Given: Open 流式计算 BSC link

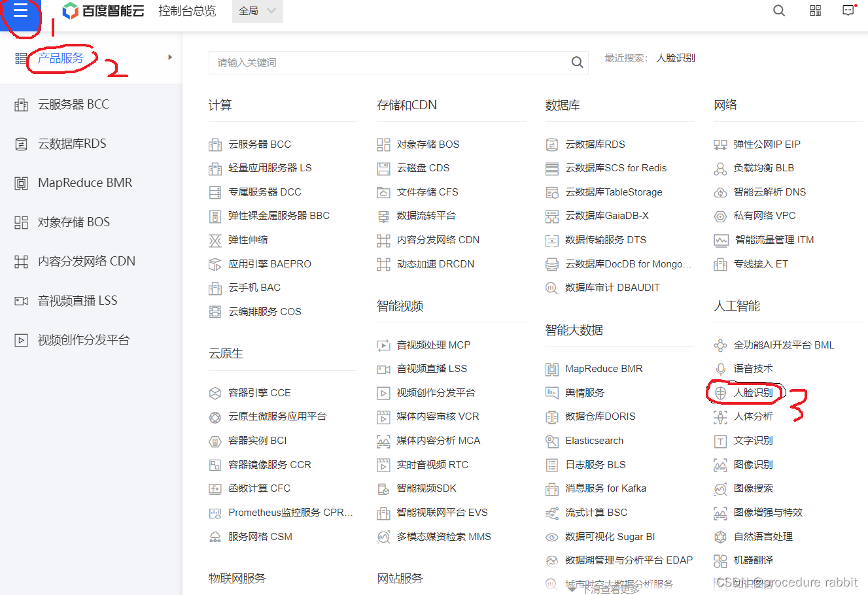Looking at the screenshot, I should pyautogui.click(x=596, y=513).
